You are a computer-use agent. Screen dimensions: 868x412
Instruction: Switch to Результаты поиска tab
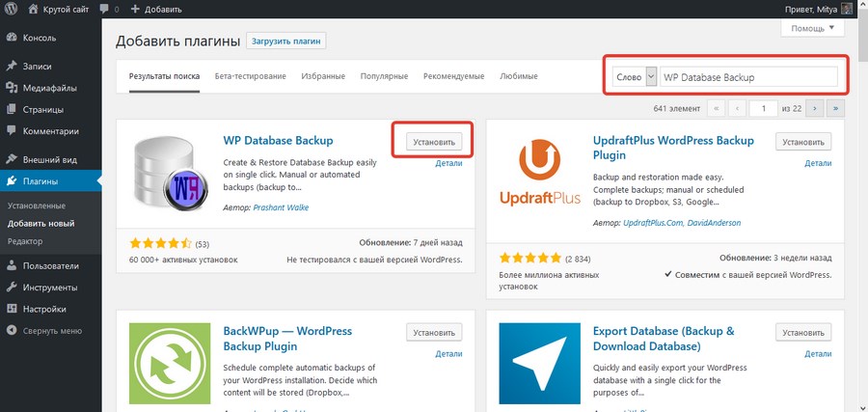click(164, 76)
